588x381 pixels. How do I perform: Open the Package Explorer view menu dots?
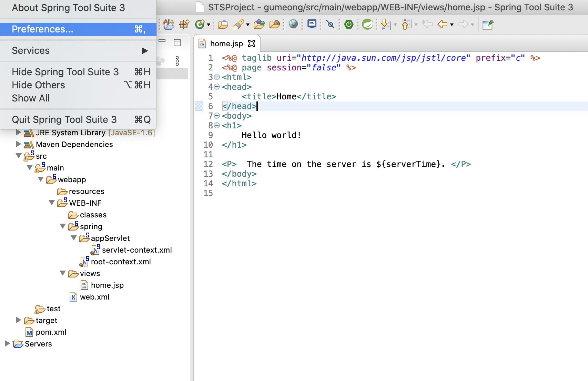[178, 61]
